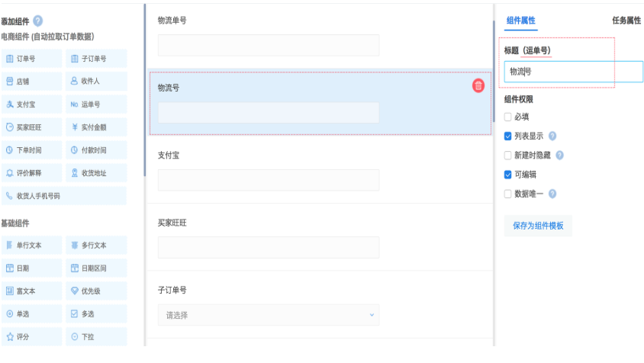
Task: Check the 数据唯一 checkbox
Action: pyautogui.click(x=508, y=194)
